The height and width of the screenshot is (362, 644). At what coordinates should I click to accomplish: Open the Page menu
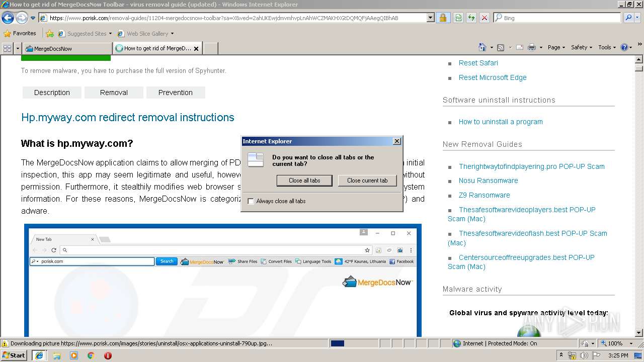coord(556,47)
